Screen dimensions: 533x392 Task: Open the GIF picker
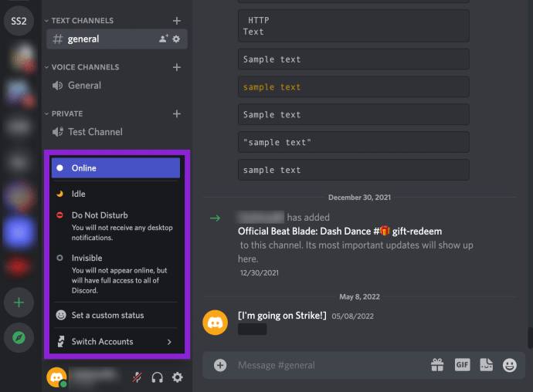point(462,365)
